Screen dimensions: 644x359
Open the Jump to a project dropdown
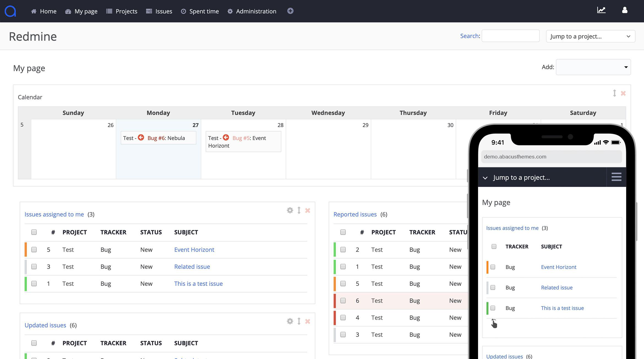(590, 36)
